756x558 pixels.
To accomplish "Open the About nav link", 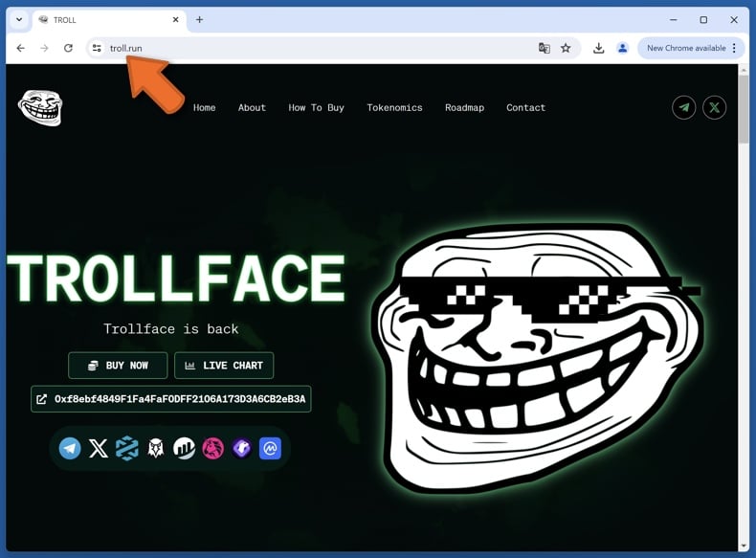I will click(x=252, y=107).
